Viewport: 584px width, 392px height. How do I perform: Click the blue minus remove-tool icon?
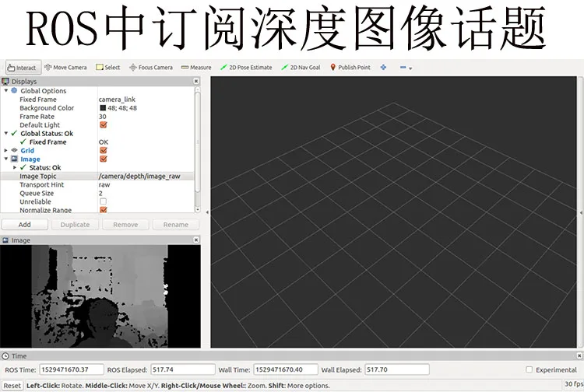tap(403, 68)
